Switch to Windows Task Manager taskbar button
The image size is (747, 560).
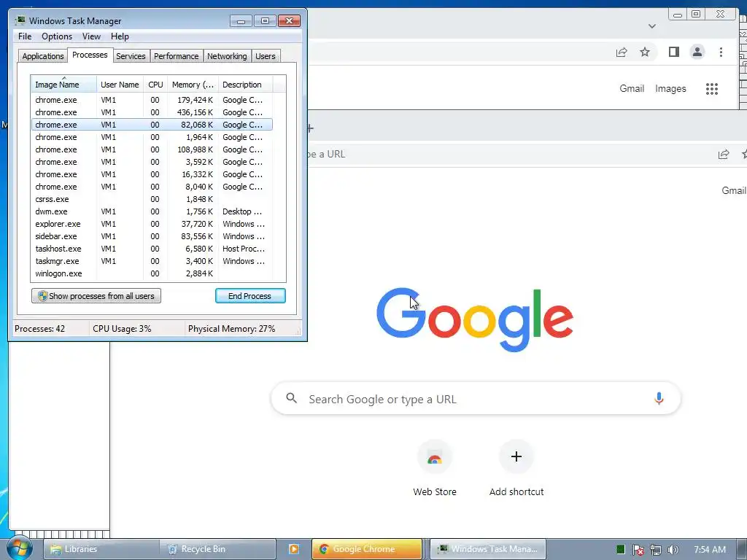coord(487,549)
